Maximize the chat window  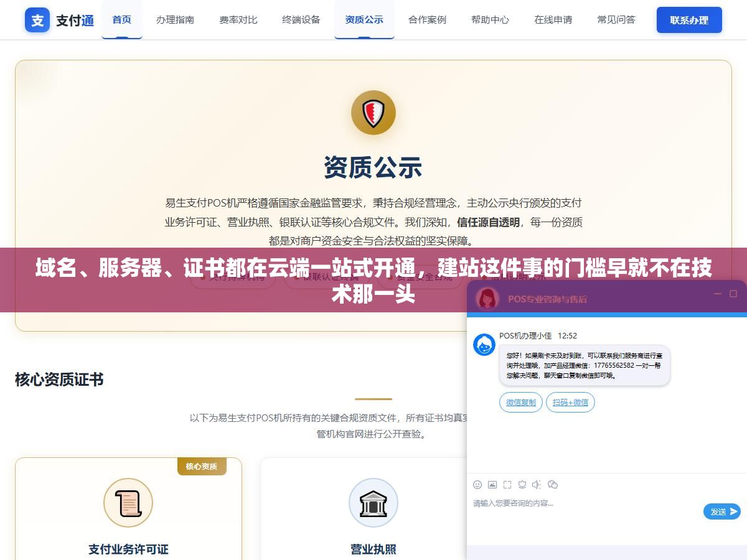tap(734, 294)
